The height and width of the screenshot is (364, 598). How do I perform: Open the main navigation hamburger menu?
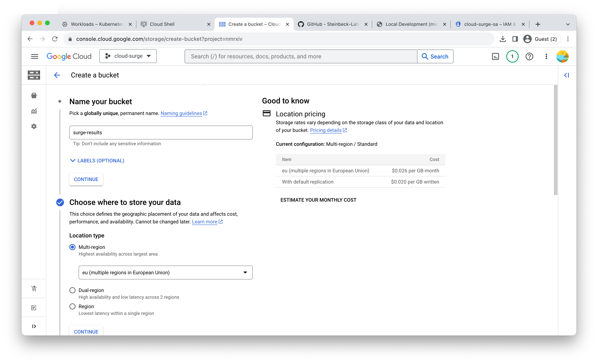pyautogui.click(x=35, y=56)
